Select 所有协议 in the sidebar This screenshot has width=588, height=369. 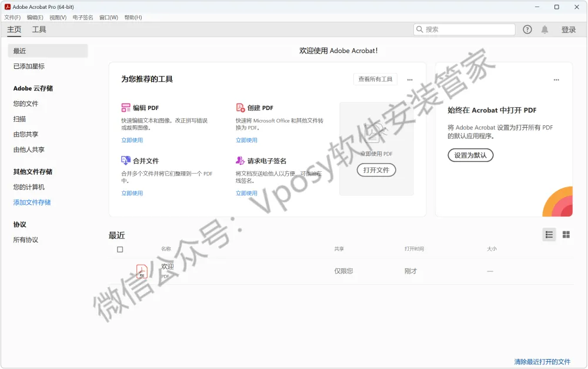(25, 240)
